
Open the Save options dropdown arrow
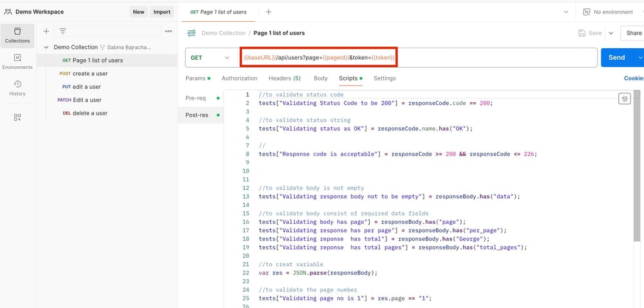point(611,33)
